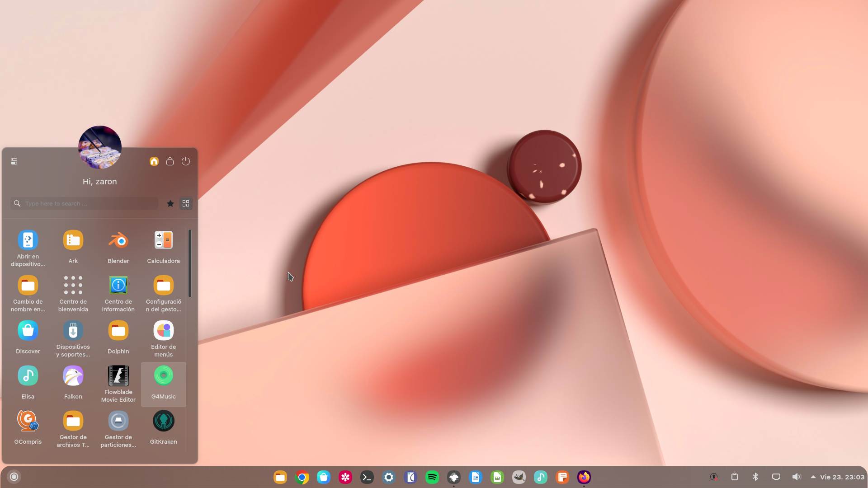Open Gestor de archivos T... app
Image resolution: width=868 pixels, height=488 pixels.
click(x=73, y=429)
